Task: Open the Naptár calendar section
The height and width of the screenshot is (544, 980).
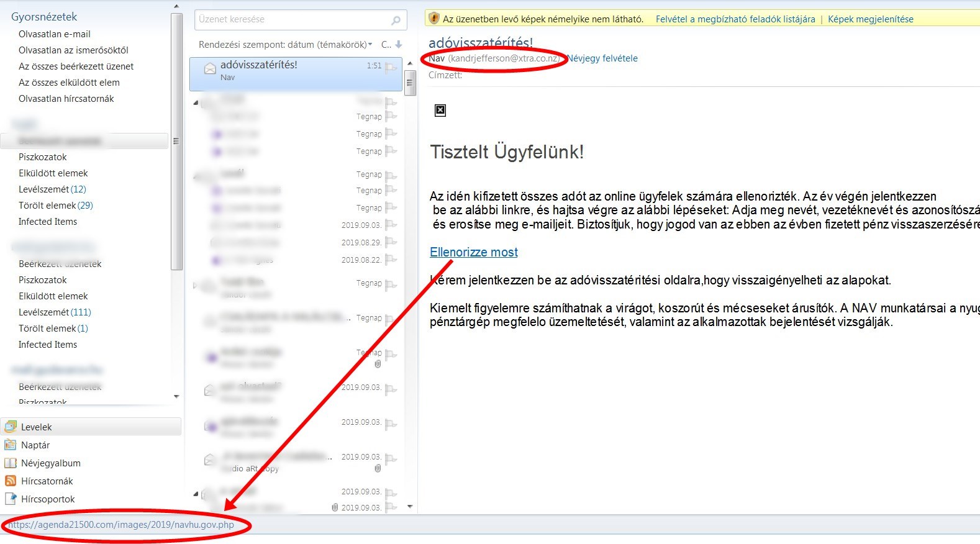Action: pyautogui.click(x=35, y=445)
